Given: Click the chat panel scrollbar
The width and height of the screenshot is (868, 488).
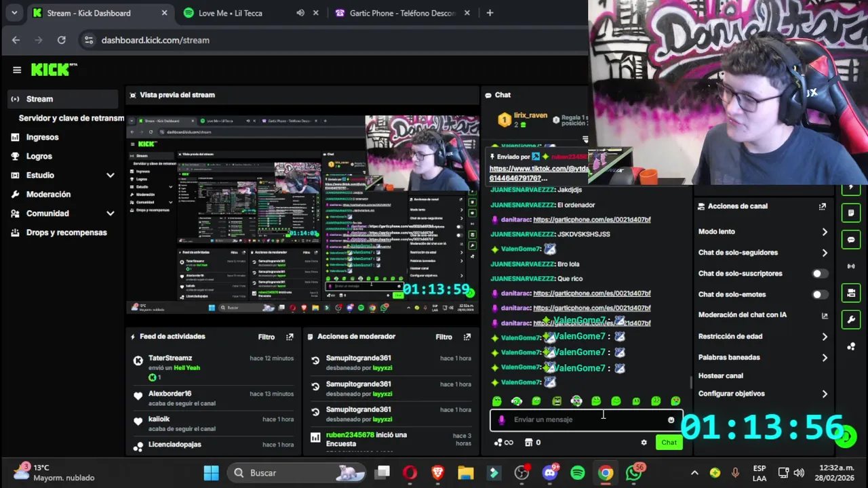Looking at the screenshot, I should [691, 382].
